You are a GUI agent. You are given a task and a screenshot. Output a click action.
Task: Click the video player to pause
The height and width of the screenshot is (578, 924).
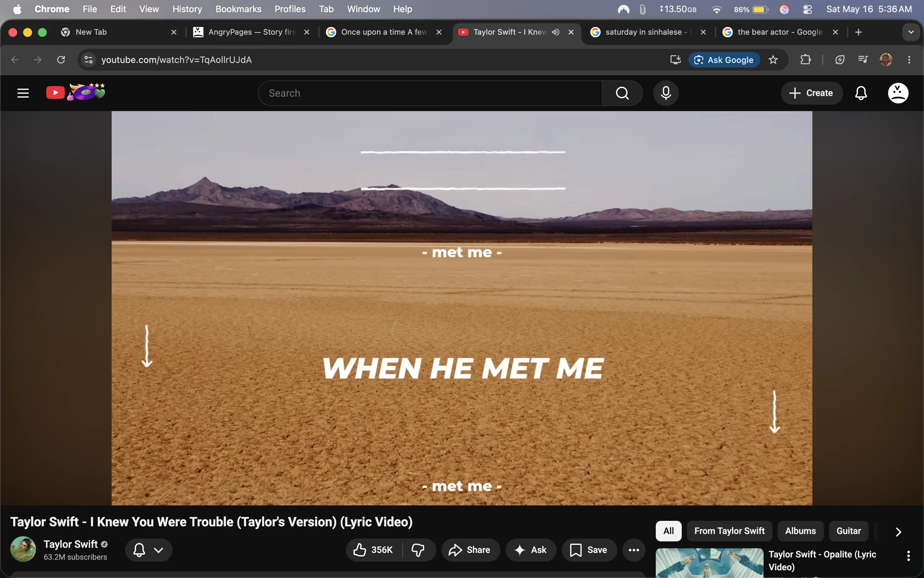tap(462, 308)
